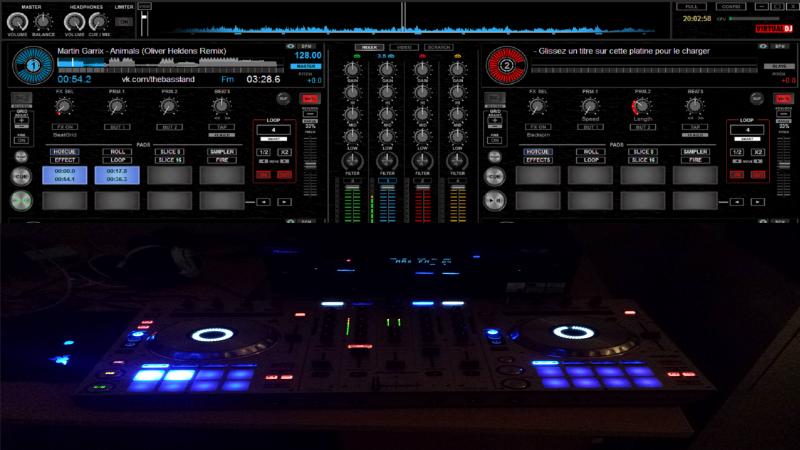Double the loop with deck 1's X2 button
Image resolution: width=800 pixels, height=450 pixels.
pos(285,152)
